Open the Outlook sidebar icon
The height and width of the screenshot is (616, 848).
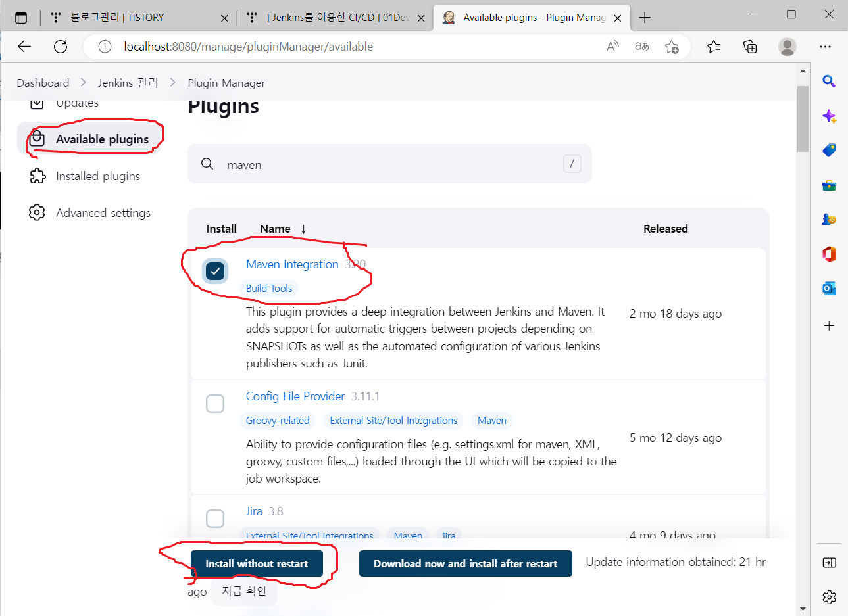829,288
